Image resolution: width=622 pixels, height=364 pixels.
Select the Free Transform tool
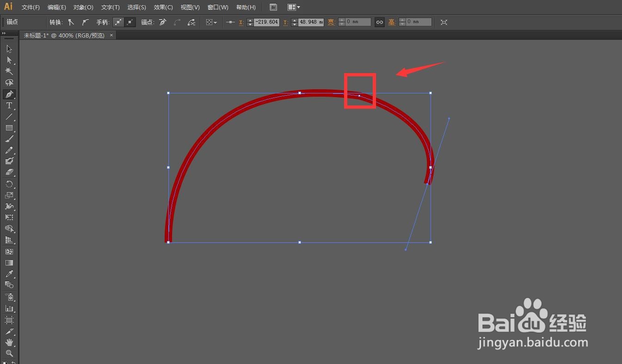[x=9, y=217]
